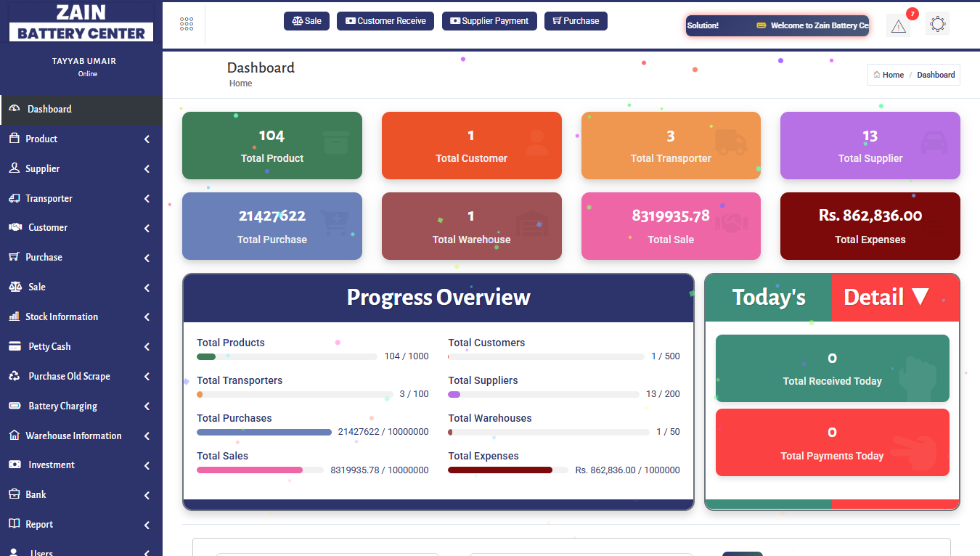This screenshot has width=980, height=556.
Task: Click the Home icon in breadcrumb
Action: pyautogui.click(x=877, y=75)
